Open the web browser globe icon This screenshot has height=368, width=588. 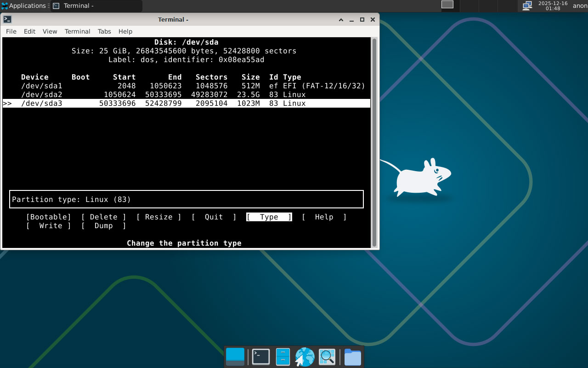click(x=305, y=357)
